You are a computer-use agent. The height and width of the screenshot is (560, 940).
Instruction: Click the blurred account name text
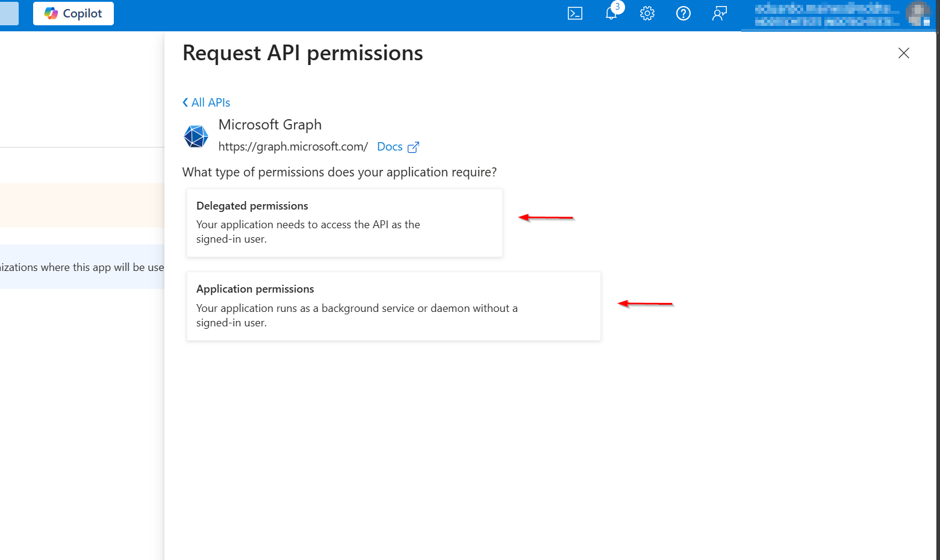(825, 14)
